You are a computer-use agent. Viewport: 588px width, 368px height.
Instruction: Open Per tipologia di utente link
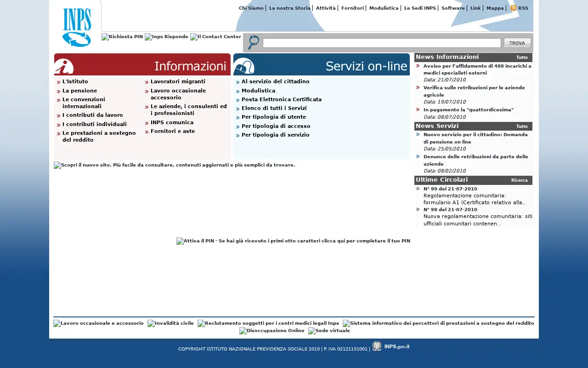point(274,117)
